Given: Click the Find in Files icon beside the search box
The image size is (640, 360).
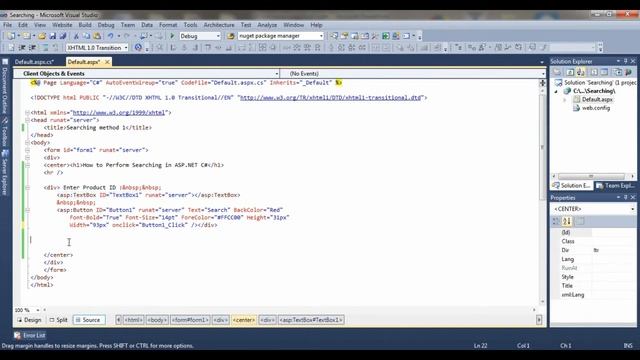Looking at the screenshot, I should [231, 36].
